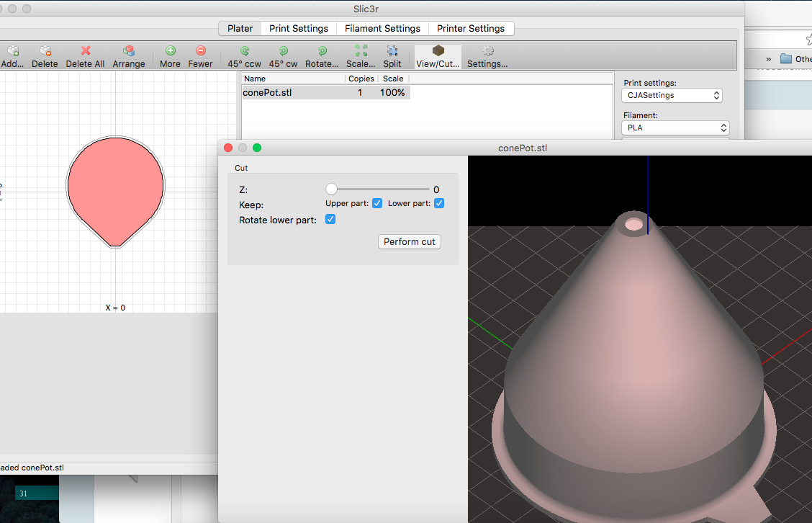Uncheck Rotate lower part option

coord(330,219)
